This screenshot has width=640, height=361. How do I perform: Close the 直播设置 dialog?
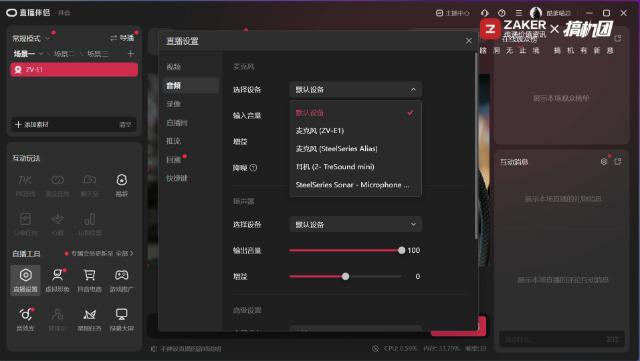coord(469,41)
